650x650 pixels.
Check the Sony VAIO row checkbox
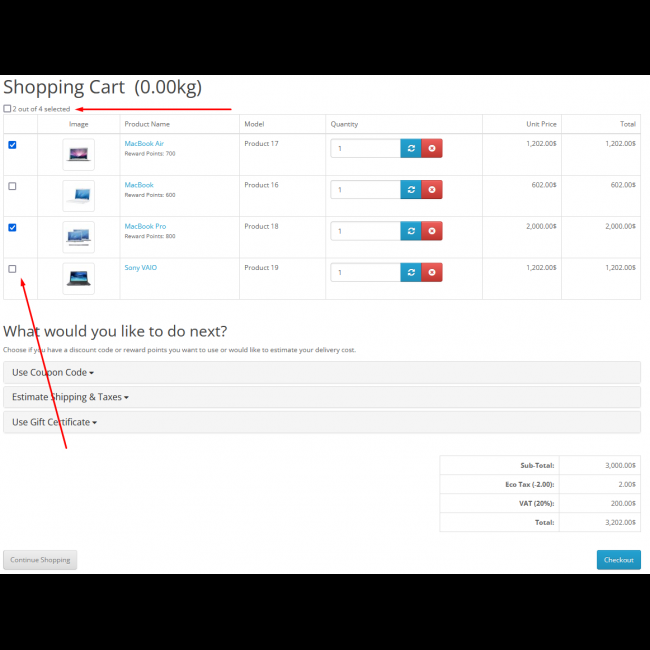[x=12, y=269]
